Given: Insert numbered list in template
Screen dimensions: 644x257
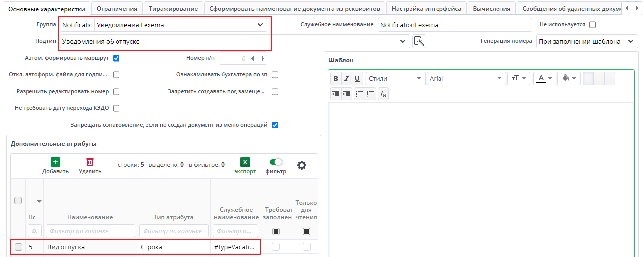Looking at the screenshot, I should tap(370, 94).
